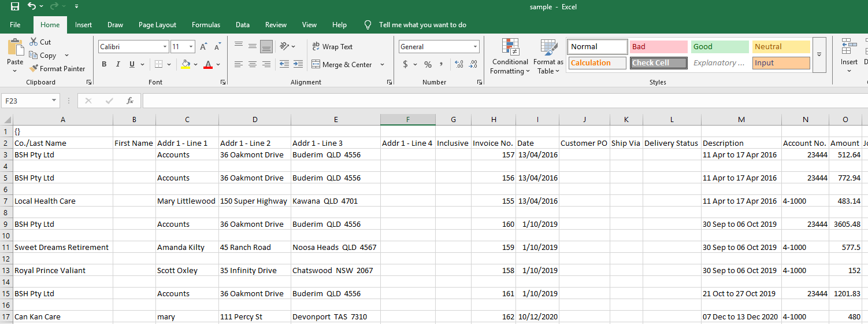This screenshot has height=324, width=868.
Task: Click the Paste clipboard icon
Action: (15, 47)
